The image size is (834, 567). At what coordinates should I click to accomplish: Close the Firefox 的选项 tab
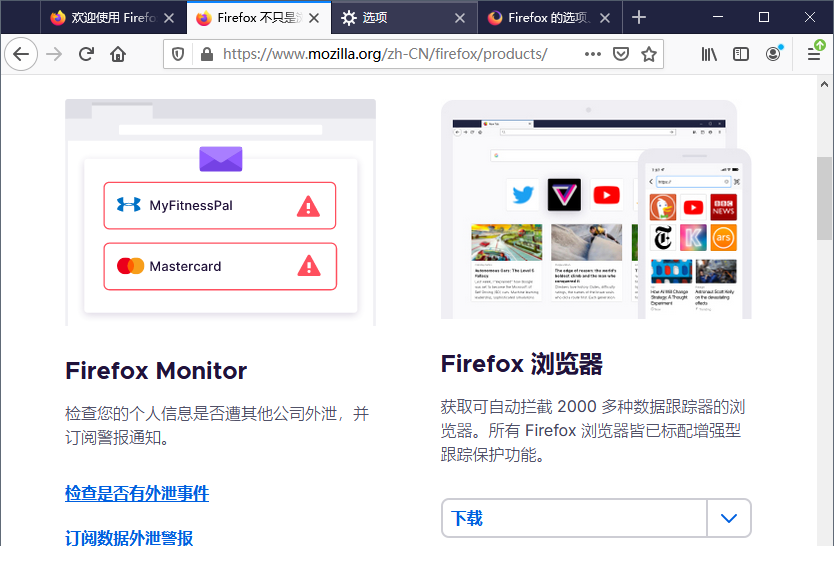click(605, 18)
